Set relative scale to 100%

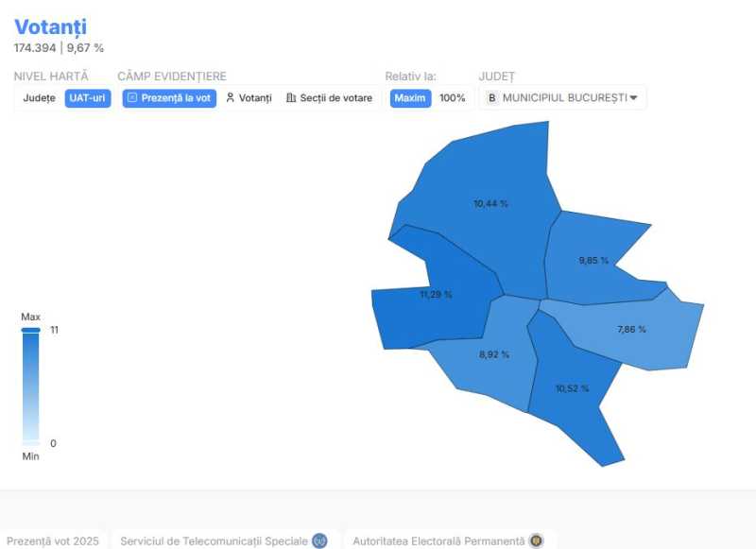coord(452,98)
